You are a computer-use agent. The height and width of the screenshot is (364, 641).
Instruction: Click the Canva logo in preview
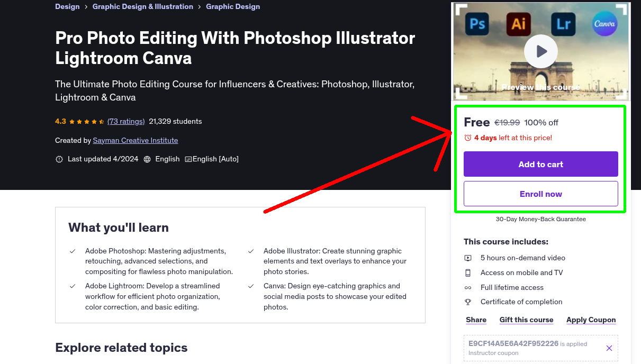[604, 24]
